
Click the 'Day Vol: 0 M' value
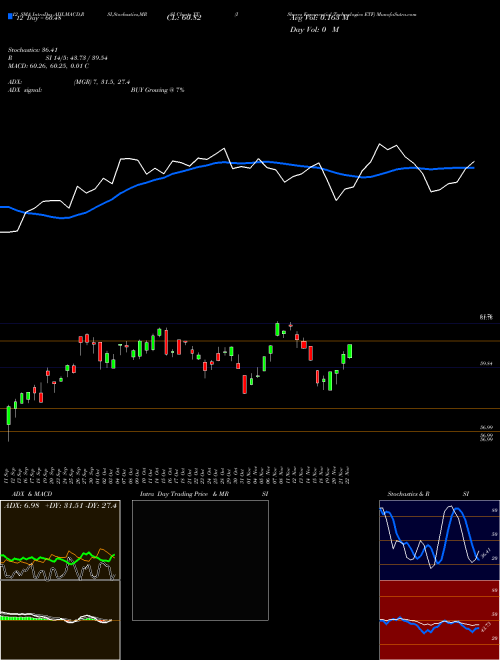tap(314, 30)
